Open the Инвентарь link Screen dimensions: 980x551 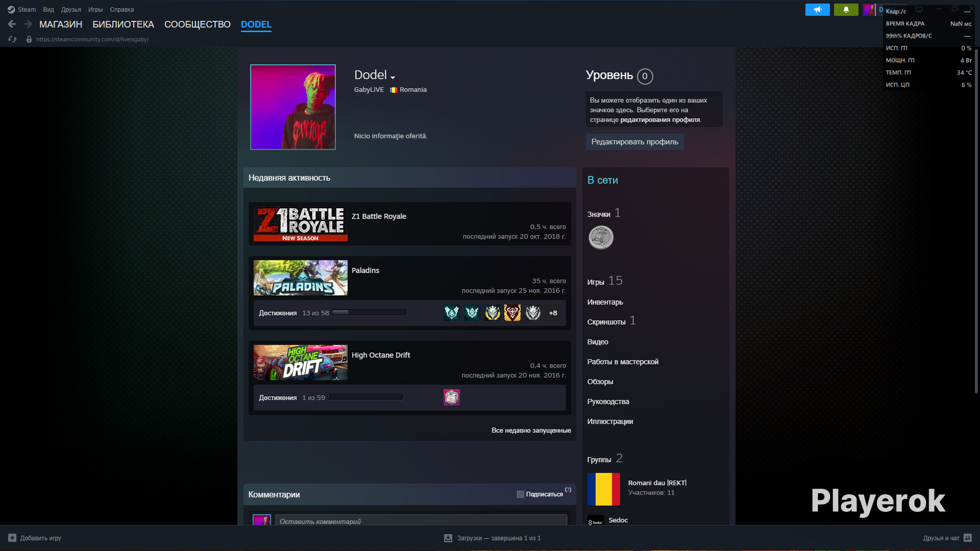pos(605,302)
